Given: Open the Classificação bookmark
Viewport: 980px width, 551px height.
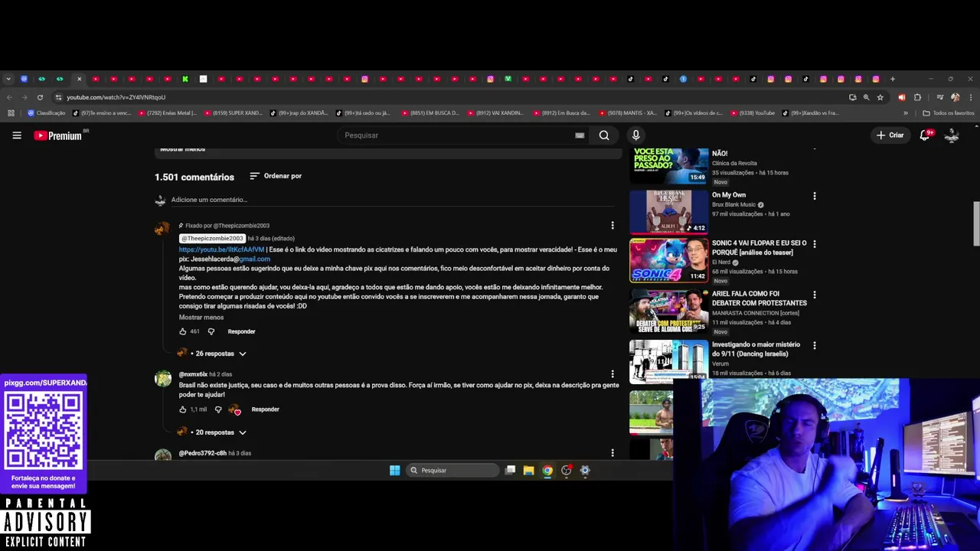Looking at the screenshot, I should (47, 113).
